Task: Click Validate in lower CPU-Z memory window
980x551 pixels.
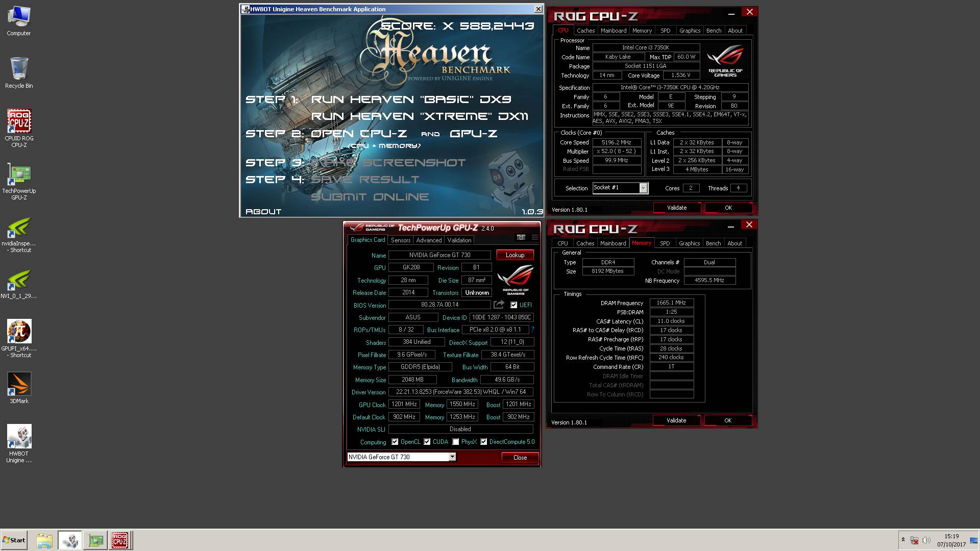Action: [676, 420]
